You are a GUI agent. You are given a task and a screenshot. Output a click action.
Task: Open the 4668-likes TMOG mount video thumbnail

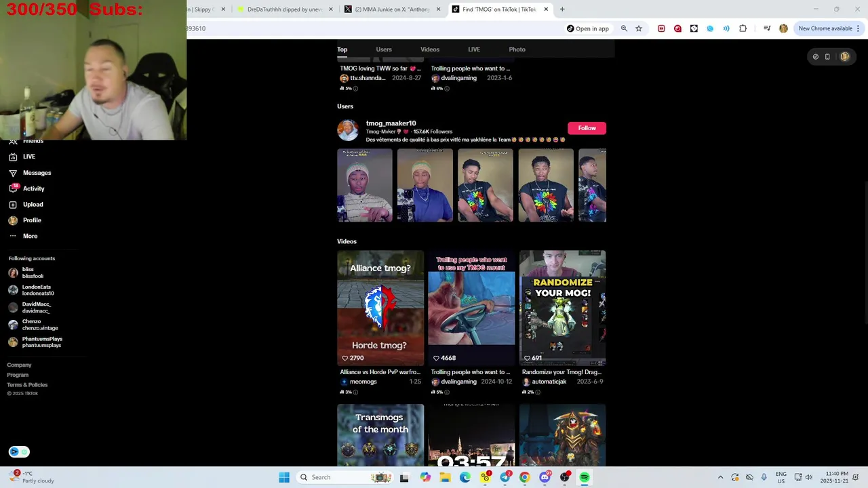pyautogui.click(x=471, y=308)
